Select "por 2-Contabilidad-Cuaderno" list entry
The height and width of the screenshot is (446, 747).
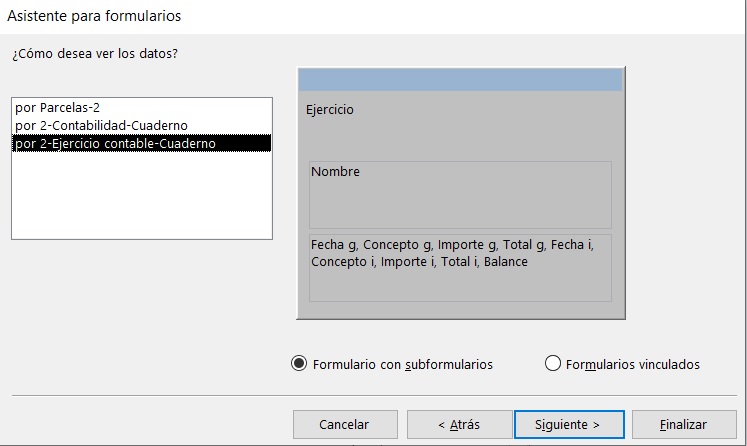141,125
